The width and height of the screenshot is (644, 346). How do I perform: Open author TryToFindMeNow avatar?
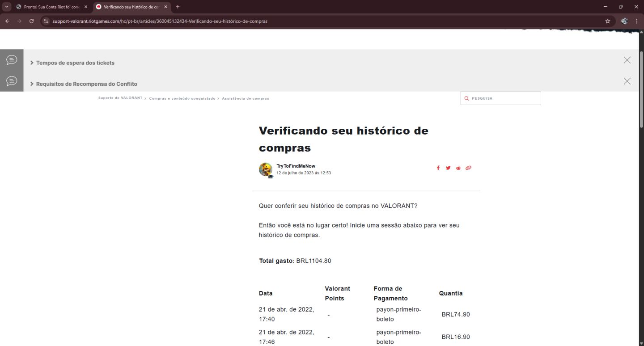266,170
